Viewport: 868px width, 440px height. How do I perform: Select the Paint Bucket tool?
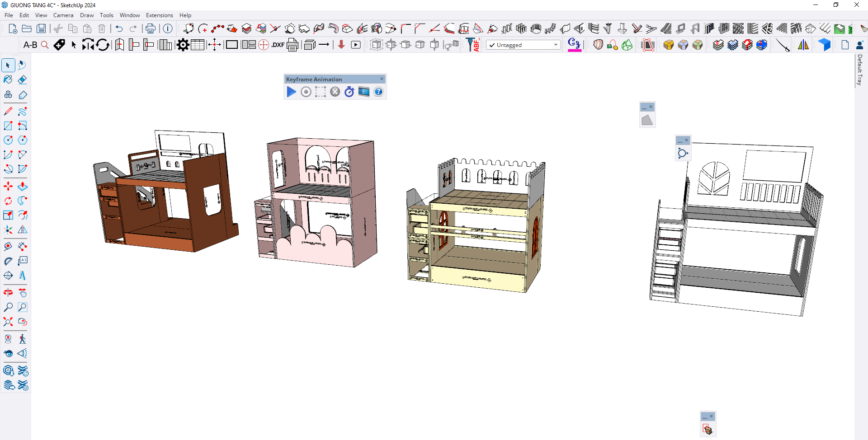point(8,80)
